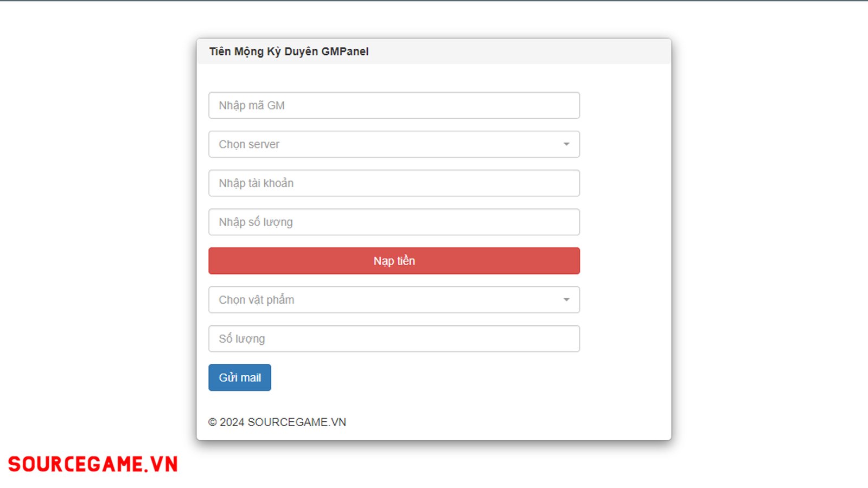Focus the "Nhập tài khoản" account field
Screen dimensions: 868x488
click(x=394, y=183)
